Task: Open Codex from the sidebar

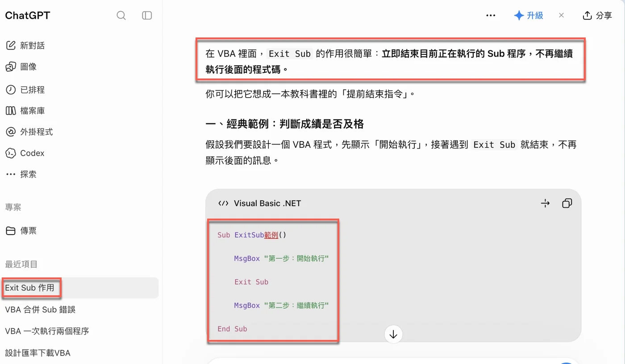Action: click(25, 153)
